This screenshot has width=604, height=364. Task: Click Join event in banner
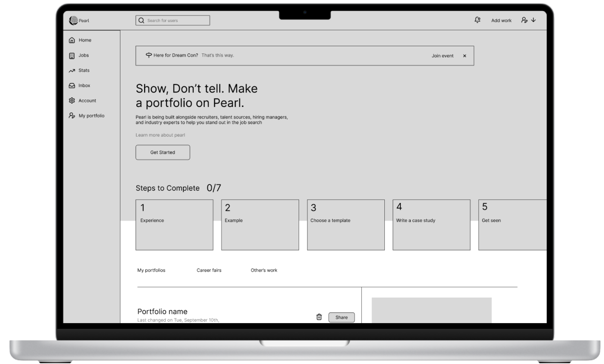pos(443,56)
